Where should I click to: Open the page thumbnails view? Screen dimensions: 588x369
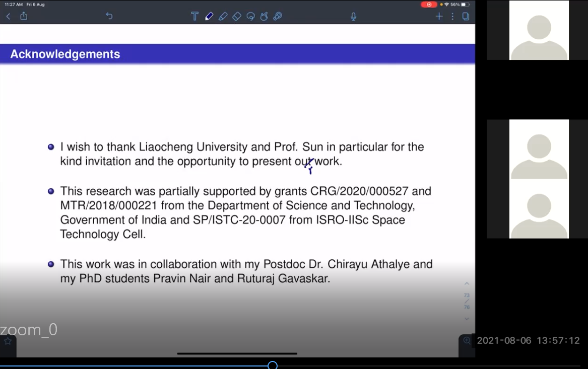(466, 17)
